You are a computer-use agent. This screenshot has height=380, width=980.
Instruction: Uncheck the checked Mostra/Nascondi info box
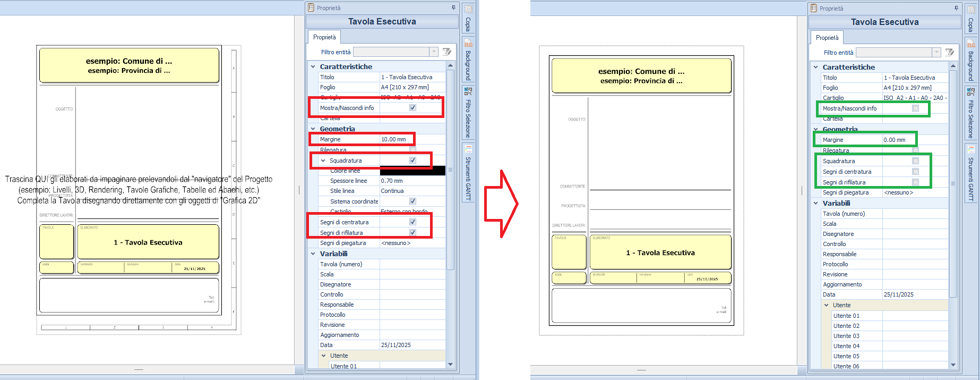[412, 108]
